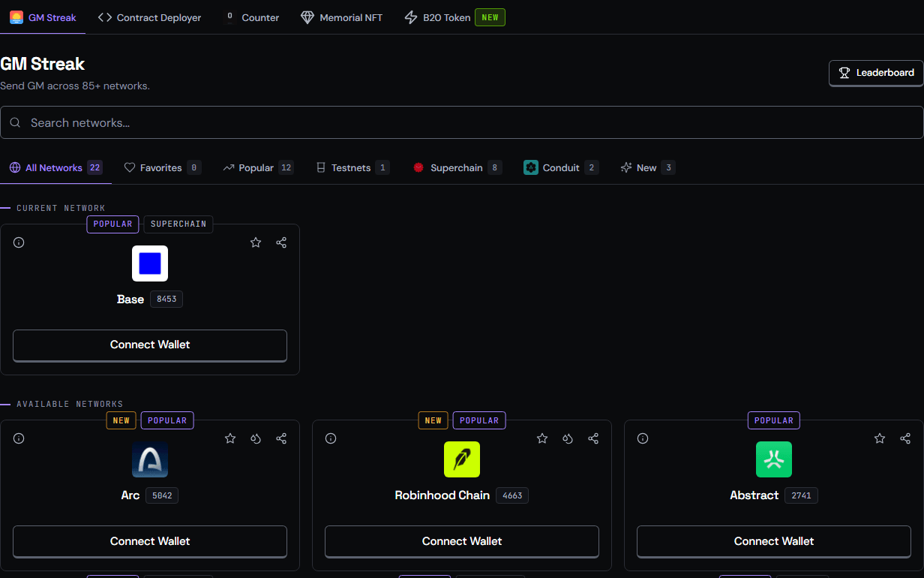This screenshot has height=578, width=924.
Task: Click the POPULAR badge on Base card
Action: pyautogui.click(x=112, y=224)
